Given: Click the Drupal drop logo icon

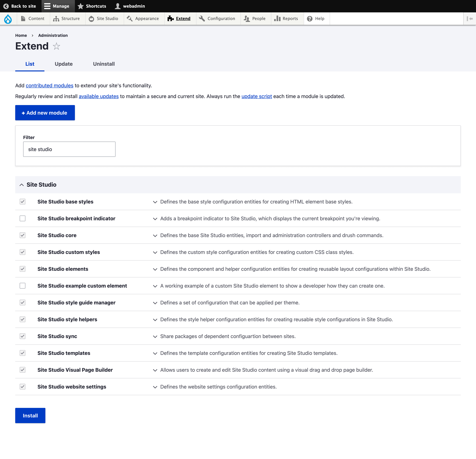Looking at the screenshot, I should tap(8, 19).
